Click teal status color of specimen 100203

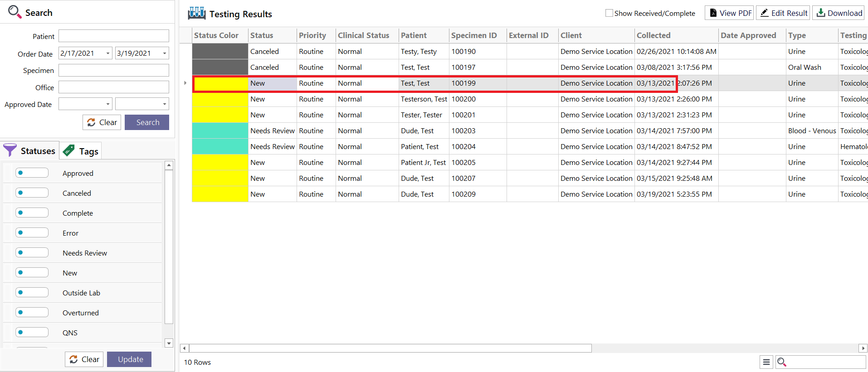click(x=220, y=130)
